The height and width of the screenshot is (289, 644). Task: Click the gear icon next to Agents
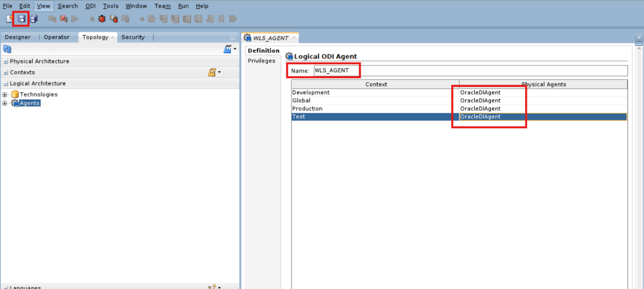click(14, 103)
